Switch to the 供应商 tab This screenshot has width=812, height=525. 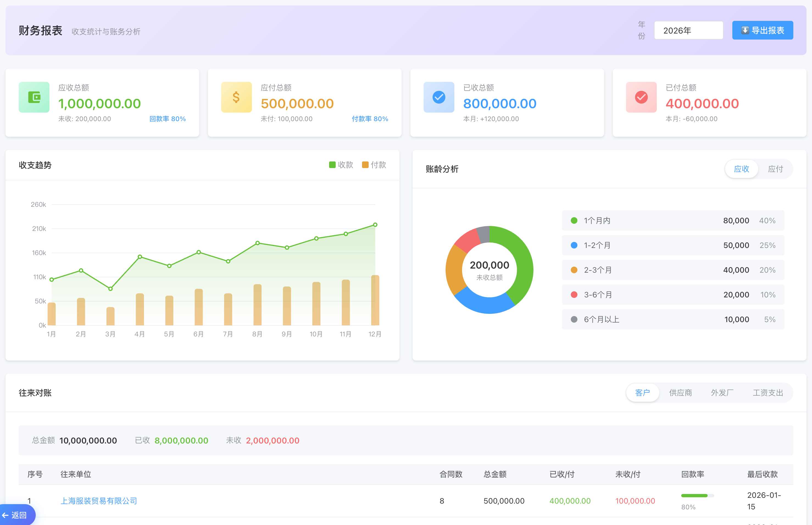tap(680, 393)
